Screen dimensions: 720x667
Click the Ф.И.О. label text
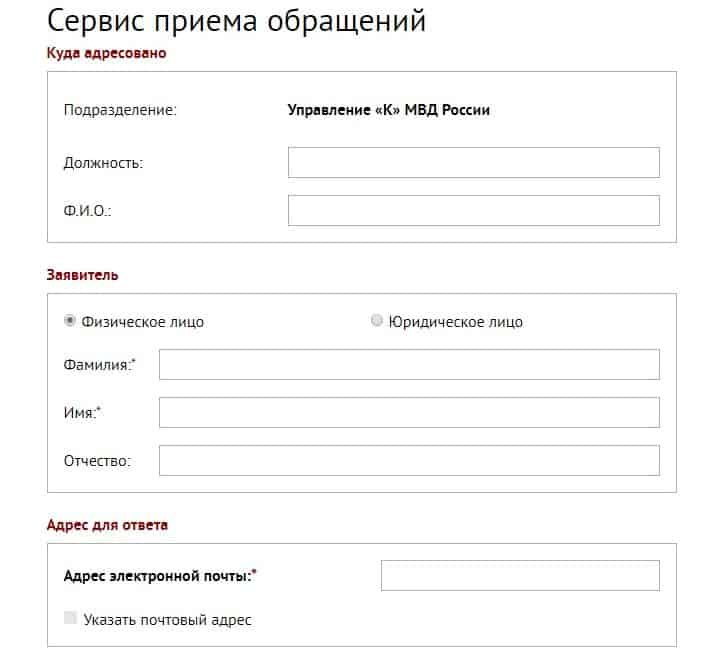(x=88, y=211)
